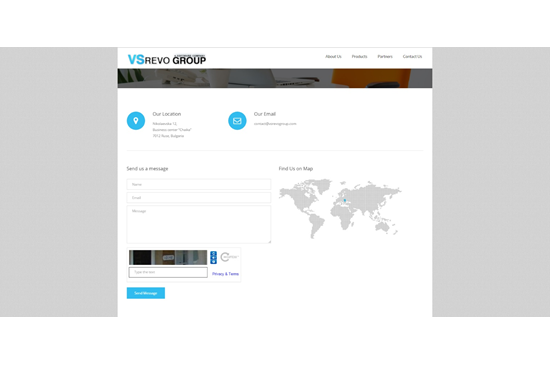This screenshot has width=550, height=365.
Task: Click the blue marker on world map
Action: tap(345, 201)
